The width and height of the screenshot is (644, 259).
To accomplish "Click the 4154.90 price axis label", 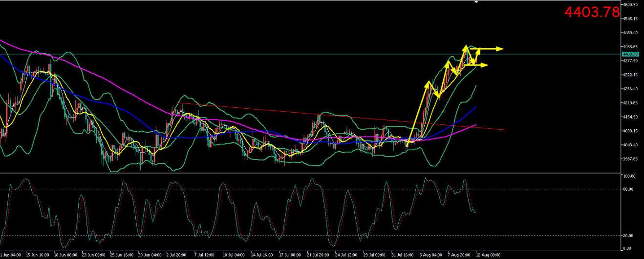I will coord(631,117).
